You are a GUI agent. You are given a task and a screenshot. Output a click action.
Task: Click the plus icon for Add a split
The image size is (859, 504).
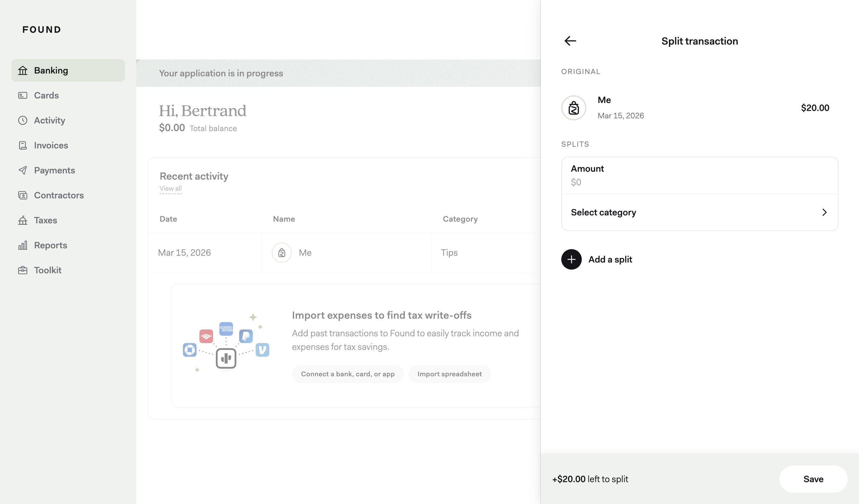click(571, 259)
